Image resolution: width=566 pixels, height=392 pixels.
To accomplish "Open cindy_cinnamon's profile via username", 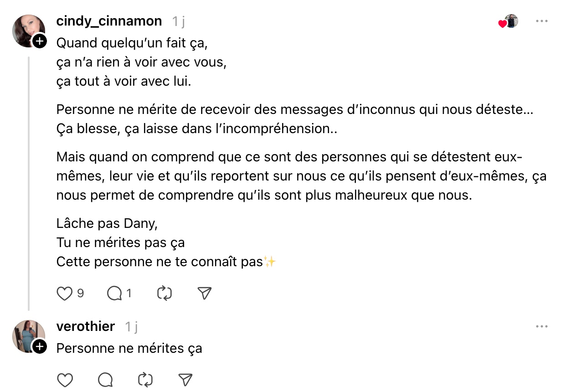I will 109,21.
